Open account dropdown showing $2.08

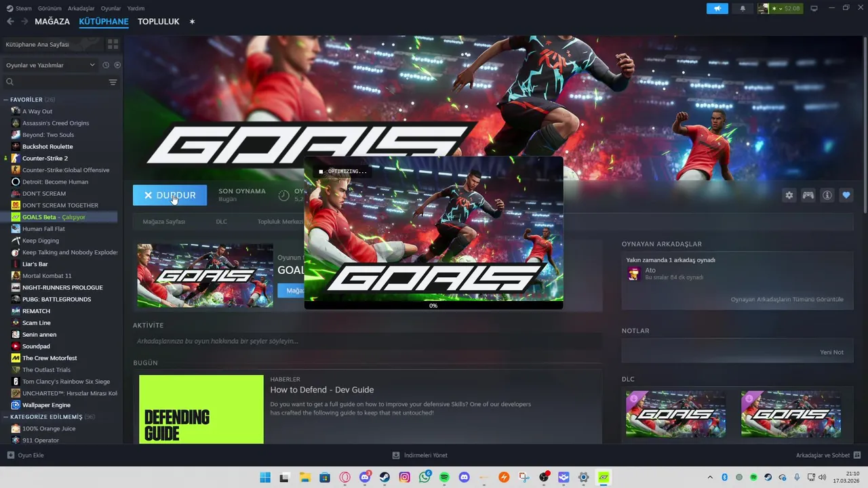click(x=780, y=8)
